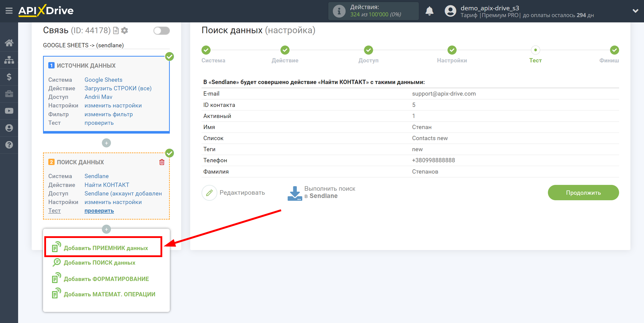
Task: Click the 'ПОИСК ДАННЫХ' block header
Action: (x=80, y=162)
